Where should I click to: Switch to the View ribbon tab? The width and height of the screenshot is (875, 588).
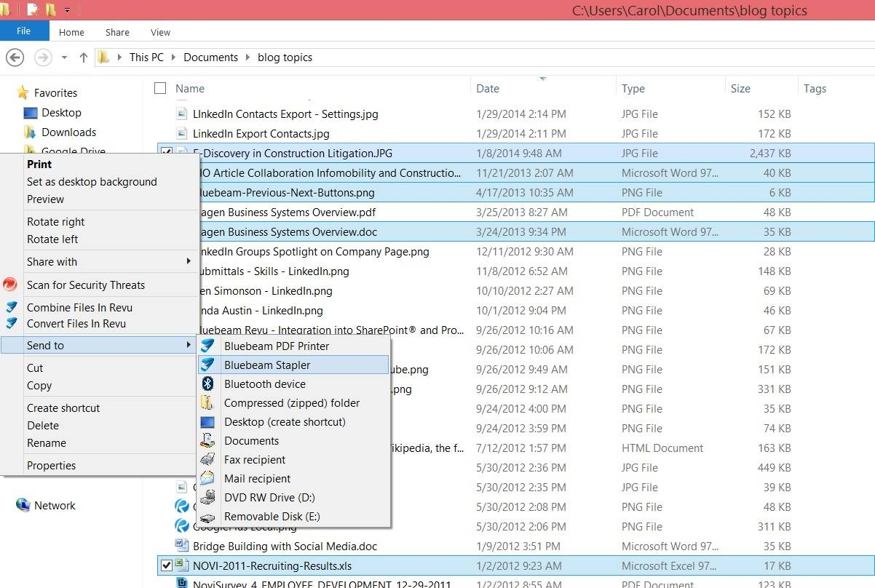[x=159, y=32]
